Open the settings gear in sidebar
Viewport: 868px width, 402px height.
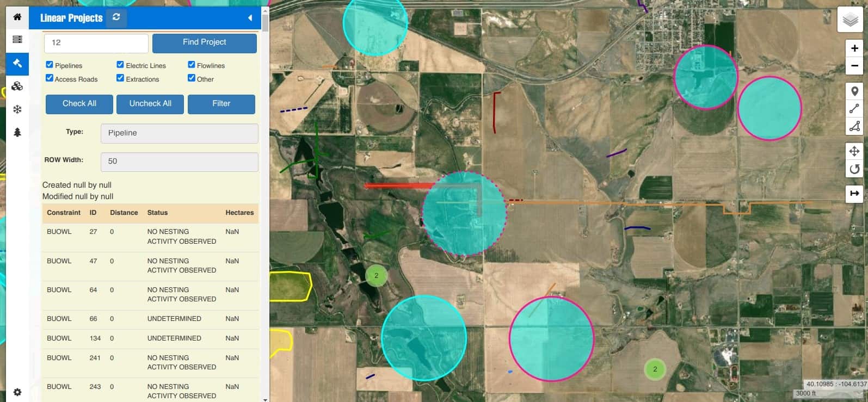(x=17, y=392)
